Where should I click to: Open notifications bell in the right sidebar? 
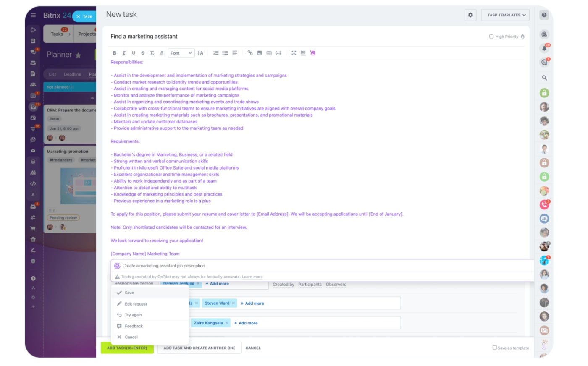(x=544, y=48)
